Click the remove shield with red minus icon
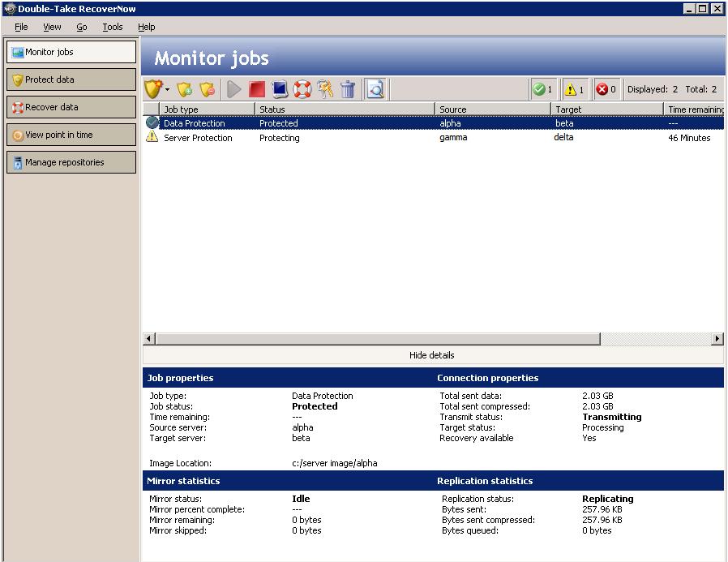Viewport: 728px width, 562px height. [207, 89]
